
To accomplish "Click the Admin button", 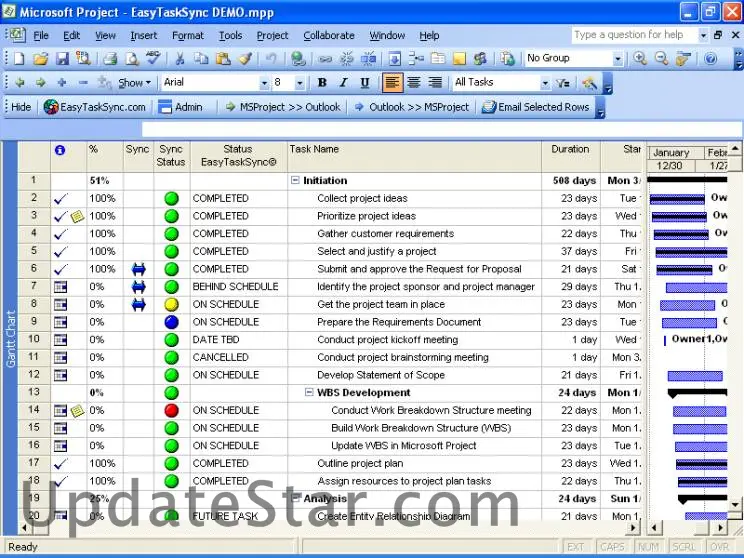I will click(x=180, y=107).
